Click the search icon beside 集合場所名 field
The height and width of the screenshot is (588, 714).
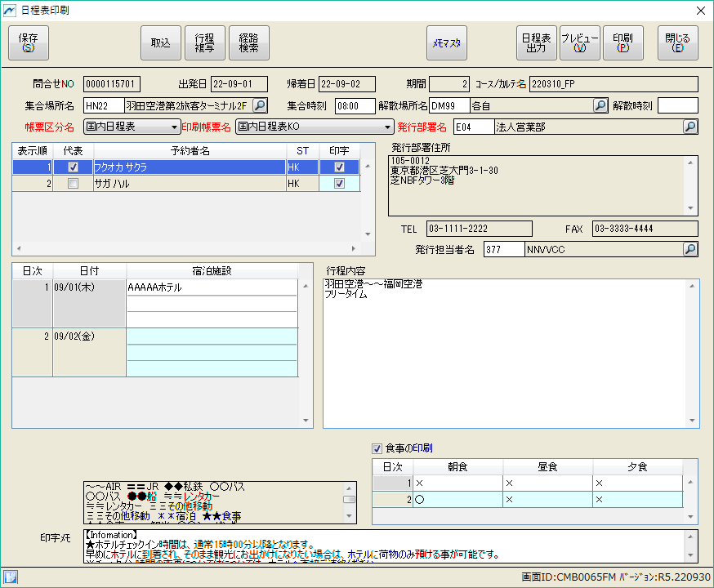coord(260,105)
